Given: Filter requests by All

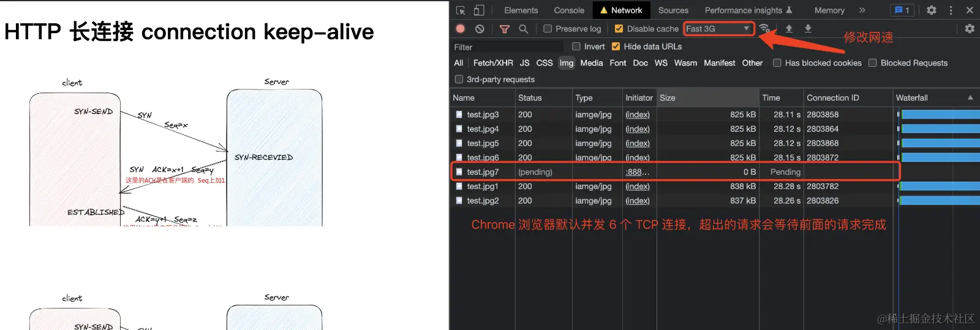Looking at the screenshot, I should (x=458, y=63).
